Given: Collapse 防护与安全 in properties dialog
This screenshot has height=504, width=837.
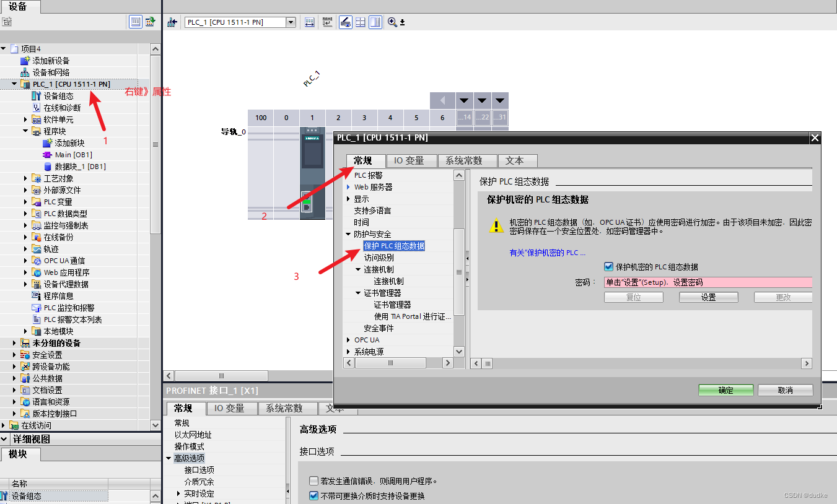Looking at the screenshot, I should click(348, 234).
